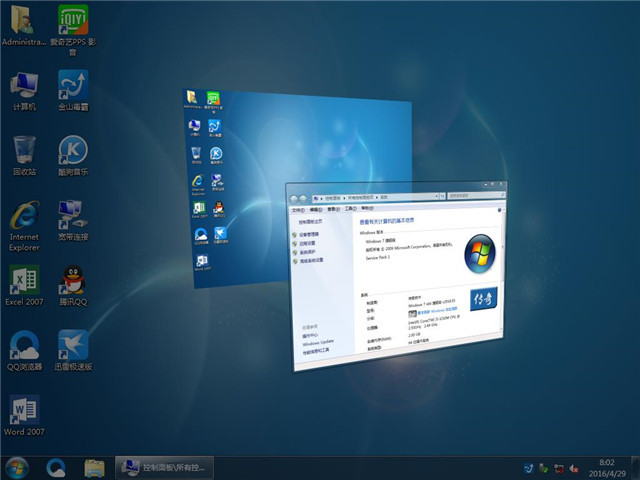
Task: Open the broadband connection (宽带连接) shortcut
Action: pos(73,213)
